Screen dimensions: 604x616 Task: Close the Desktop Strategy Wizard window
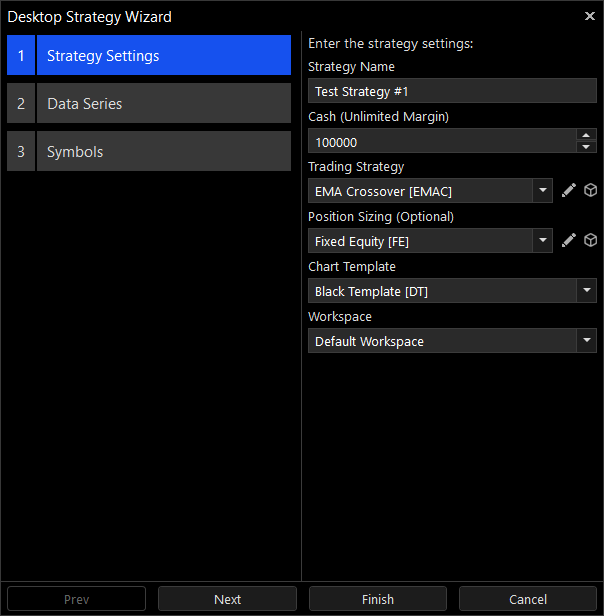point(589,16)
